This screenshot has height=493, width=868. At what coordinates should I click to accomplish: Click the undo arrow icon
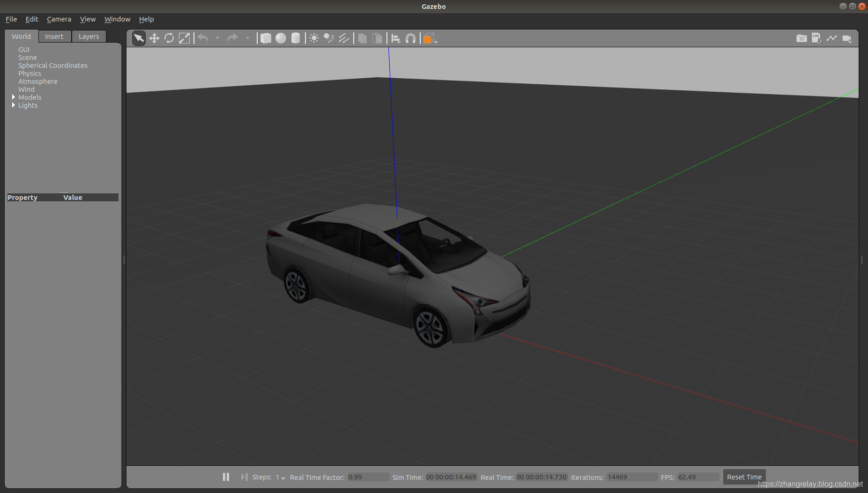click(x=203, y=38)
